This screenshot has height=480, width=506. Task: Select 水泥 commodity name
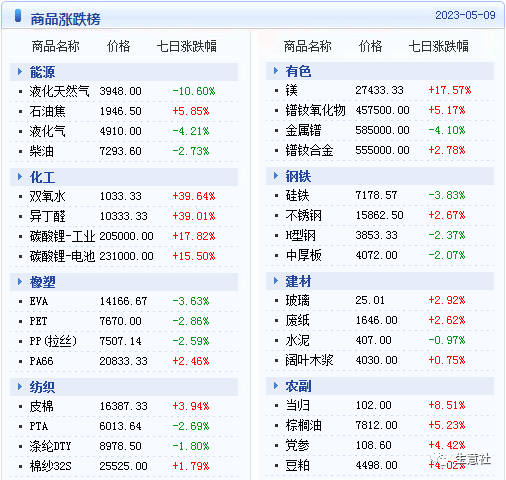click(x=297, y=340)
